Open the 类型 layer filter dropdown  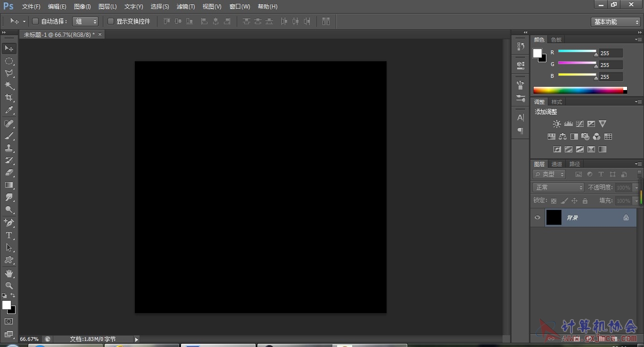(x=549, y=174)
